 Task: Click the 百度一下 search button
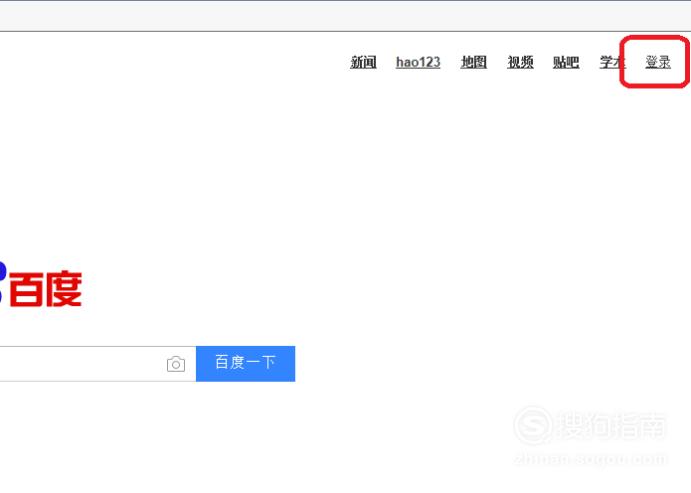(x=245, y=364)
